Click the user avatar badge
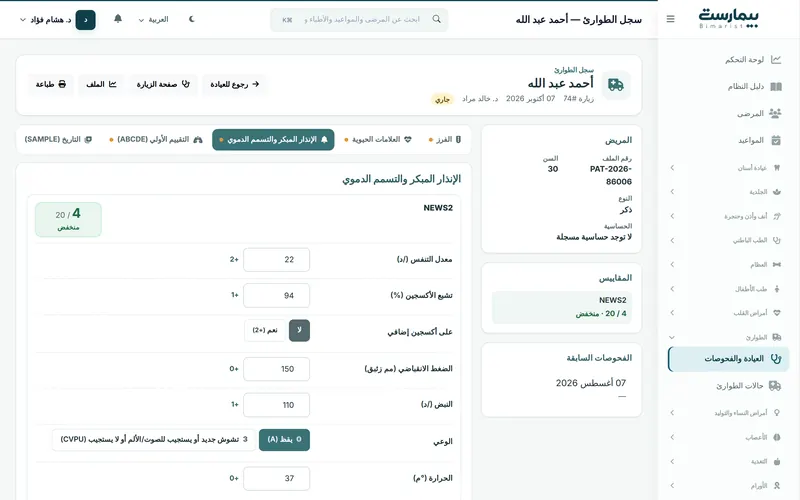The width and height of the screenshot is (800, 500). tap(86, 20)
